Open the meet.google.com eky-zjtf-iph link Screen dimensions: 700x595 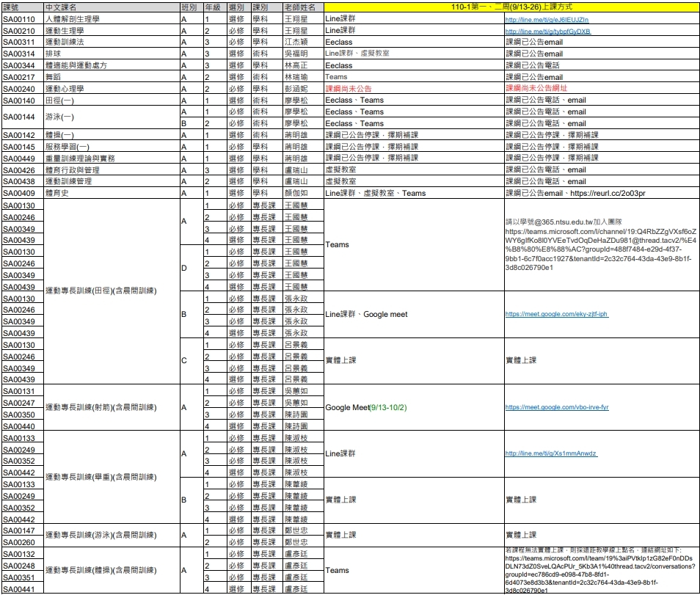point(556,314)
